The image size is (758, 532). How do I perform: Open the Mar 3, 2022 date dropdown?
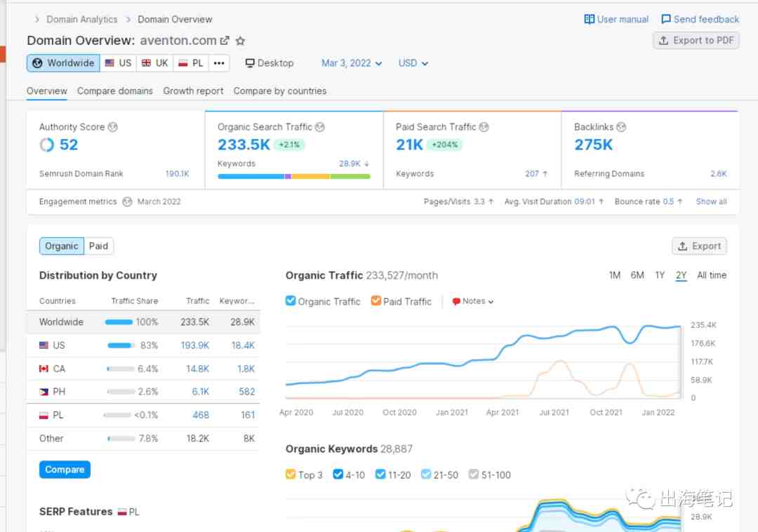point(352,63)
